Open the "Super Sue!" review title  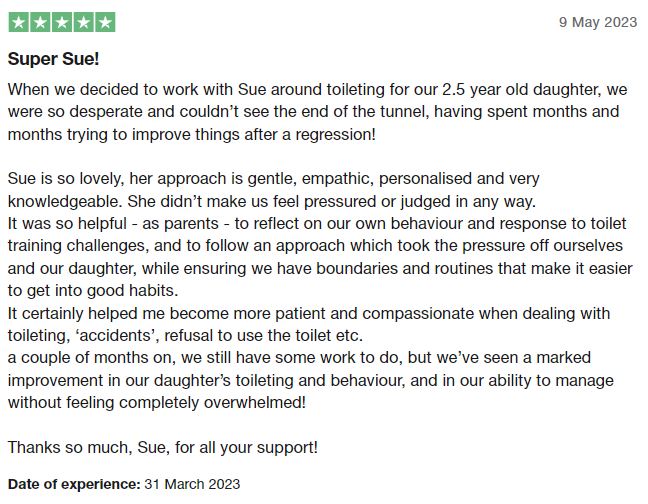coord(54,59)
